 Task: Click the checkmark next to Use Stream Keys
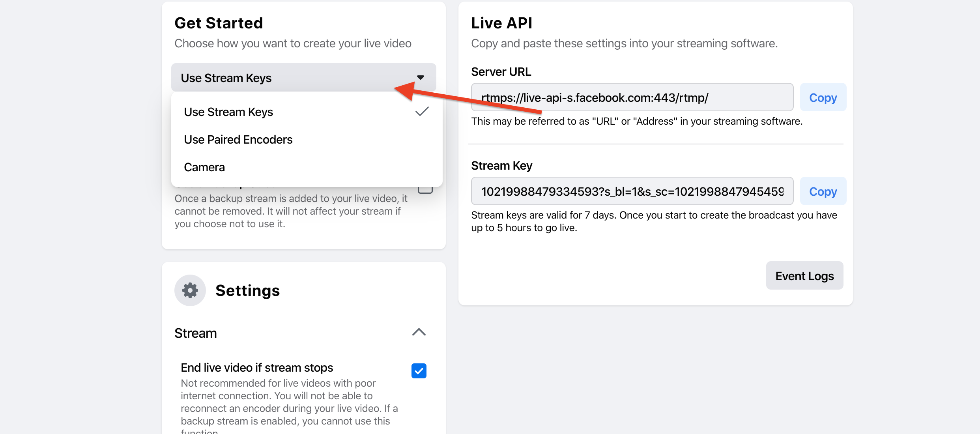pos(422,112)
